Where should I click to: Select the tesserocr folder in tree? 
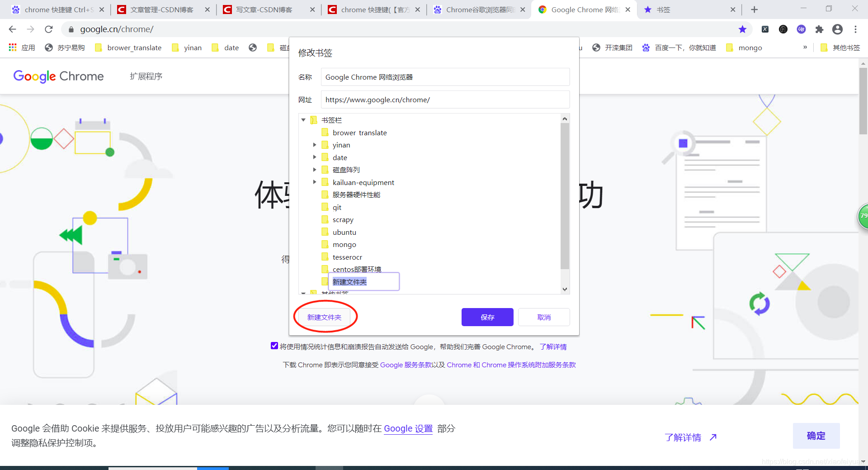[x=342, y=257]
